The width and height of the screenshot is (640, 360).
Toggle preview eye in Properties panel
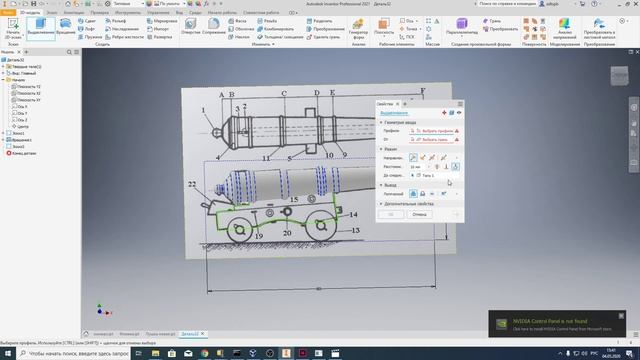click(x=459, y=113)
